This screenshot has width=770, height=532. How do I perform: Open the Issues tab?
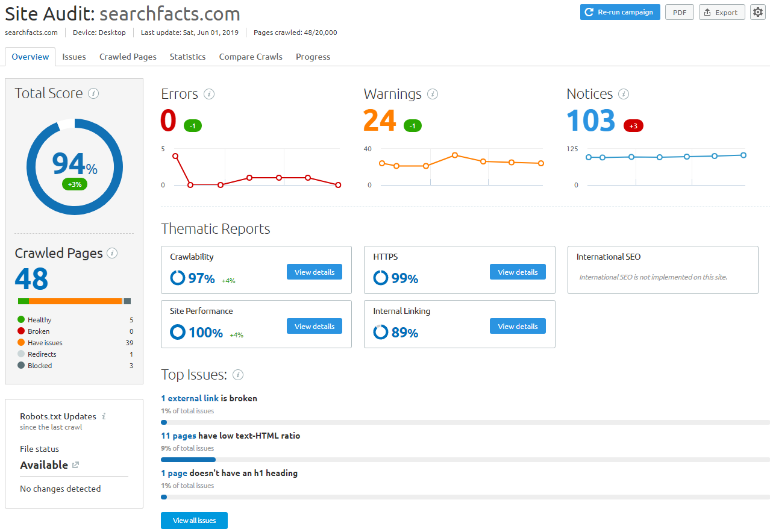coord(74,57)
